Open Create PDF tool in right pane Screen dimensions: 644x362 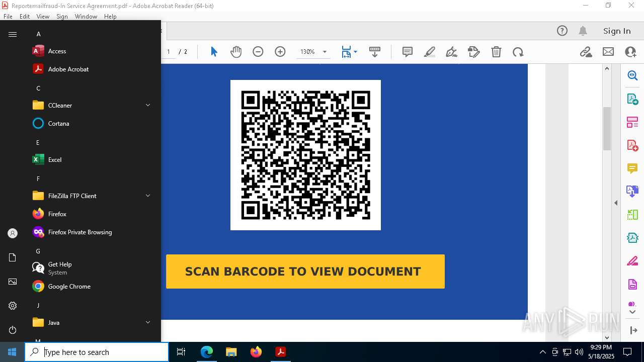(x=632, y=145)
